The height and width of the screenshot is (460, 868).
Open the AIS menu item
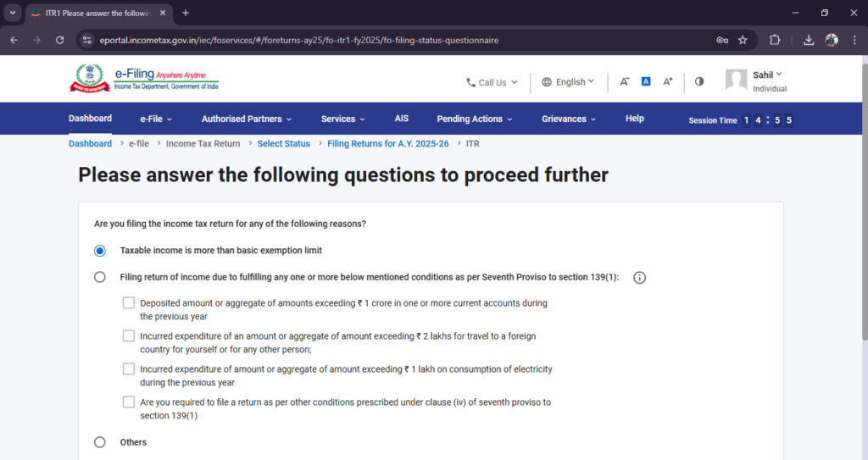coord(401,119)
